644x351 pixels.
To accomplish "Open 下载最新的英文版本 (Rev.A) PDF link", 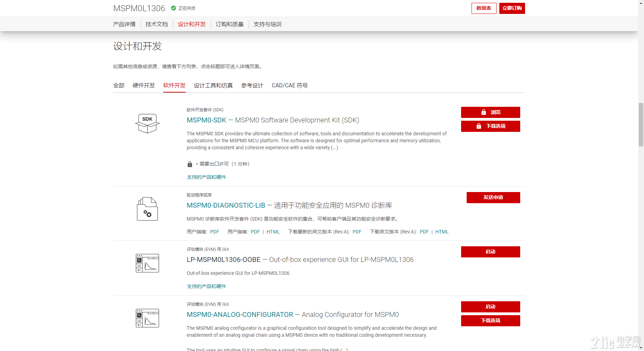I will (357, 232).
